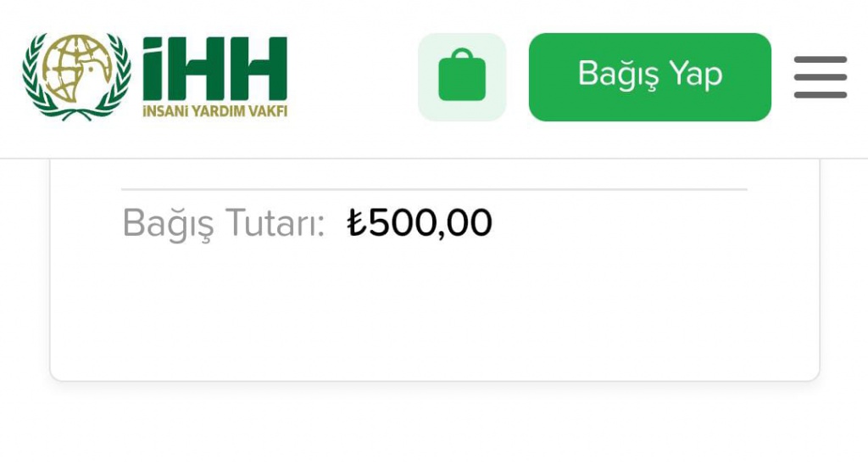868x465 pixels.
Task: Open the hamburger menu
Action: click(x=820, y=77)
